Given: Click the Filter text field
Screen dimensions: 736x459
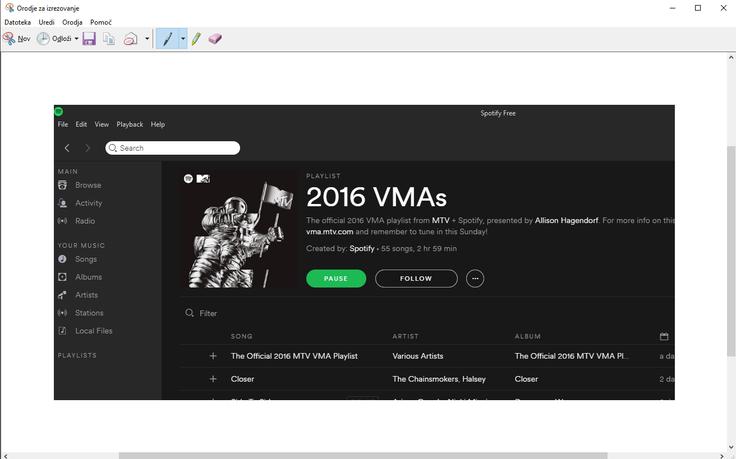Looking at the screenshot, I should click(208, 313).
